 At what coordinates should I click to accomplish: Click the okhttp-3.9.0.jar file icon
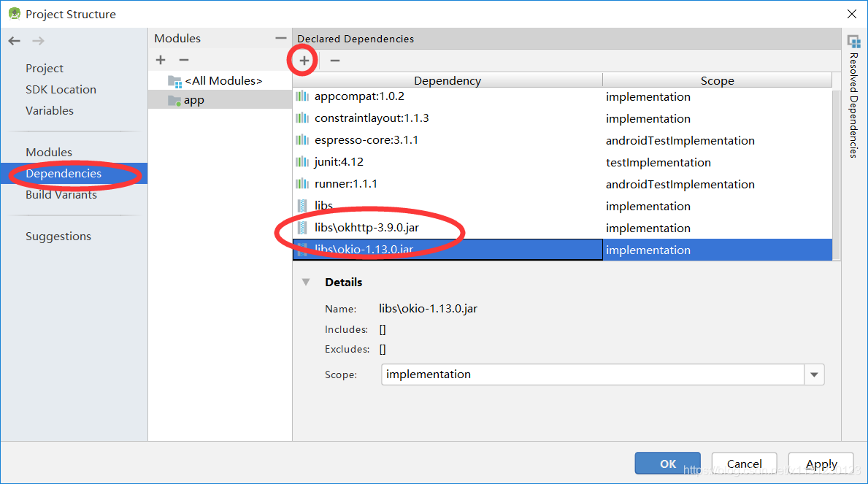pos(302,228)
